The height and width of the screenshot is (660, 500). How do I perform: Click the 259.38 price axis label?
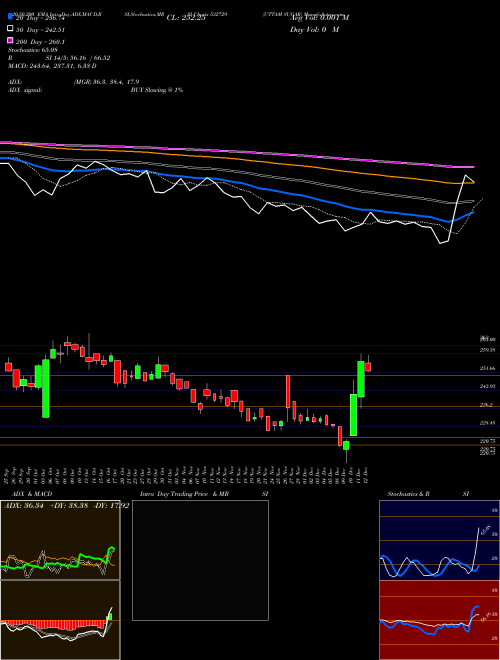coord(488,350)
